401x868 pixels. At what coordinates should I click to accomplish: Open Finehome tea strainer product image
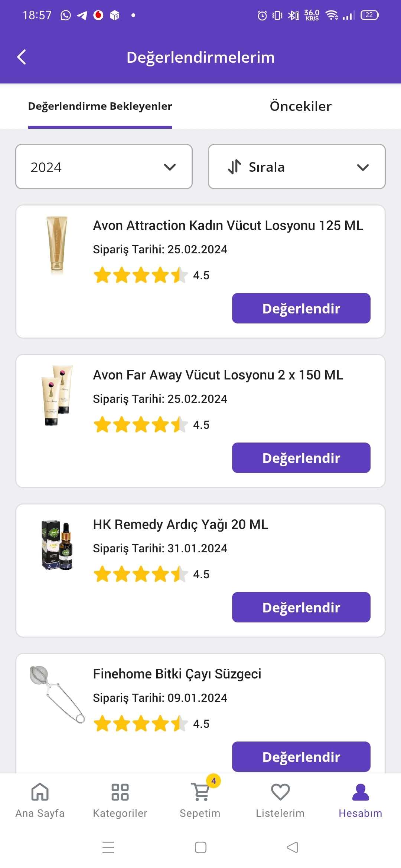click(57, 694)
